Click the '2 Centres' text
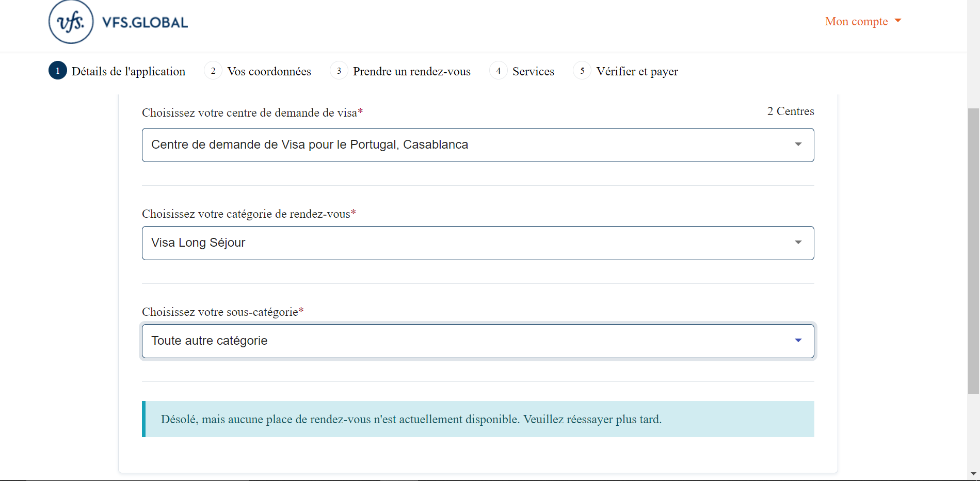 (791, 111)
